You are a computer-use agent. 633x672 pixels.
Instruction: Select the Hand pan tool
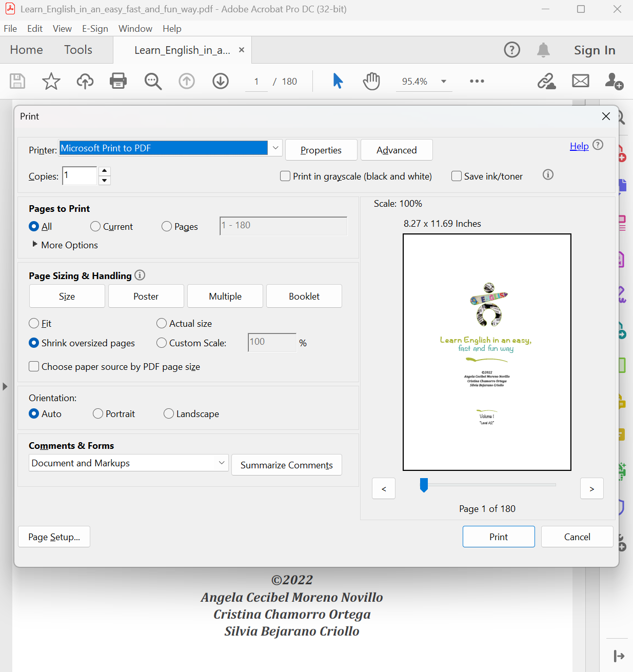371,81
